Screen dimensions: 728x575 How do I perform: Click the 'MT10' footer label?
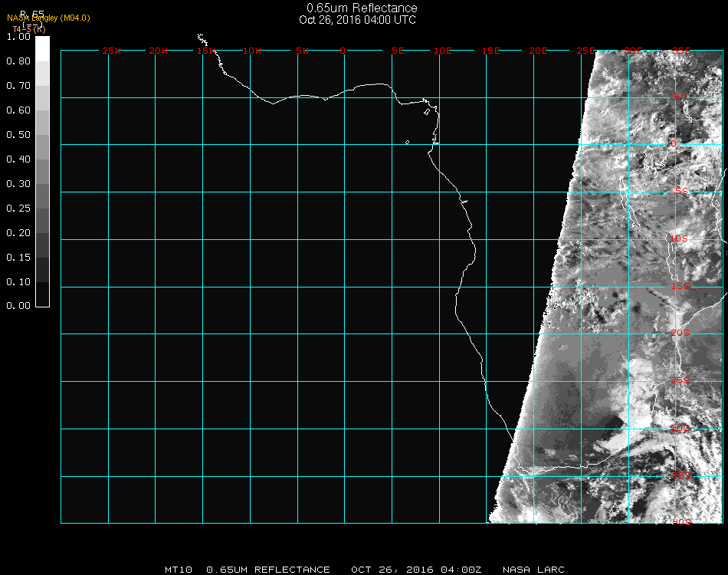pyautogui.click(x=179, y=570)
